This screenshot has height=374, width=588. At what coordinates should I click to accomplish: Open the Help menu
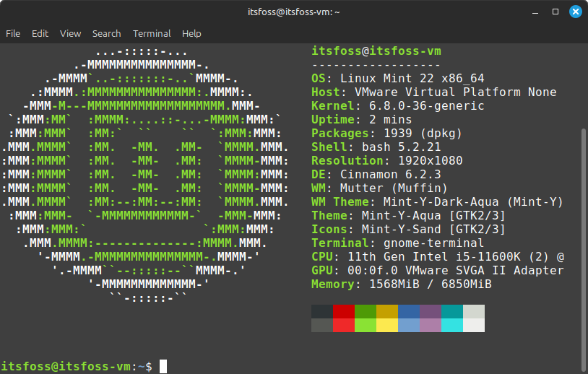pyautogui.click(x=191, y=34)
